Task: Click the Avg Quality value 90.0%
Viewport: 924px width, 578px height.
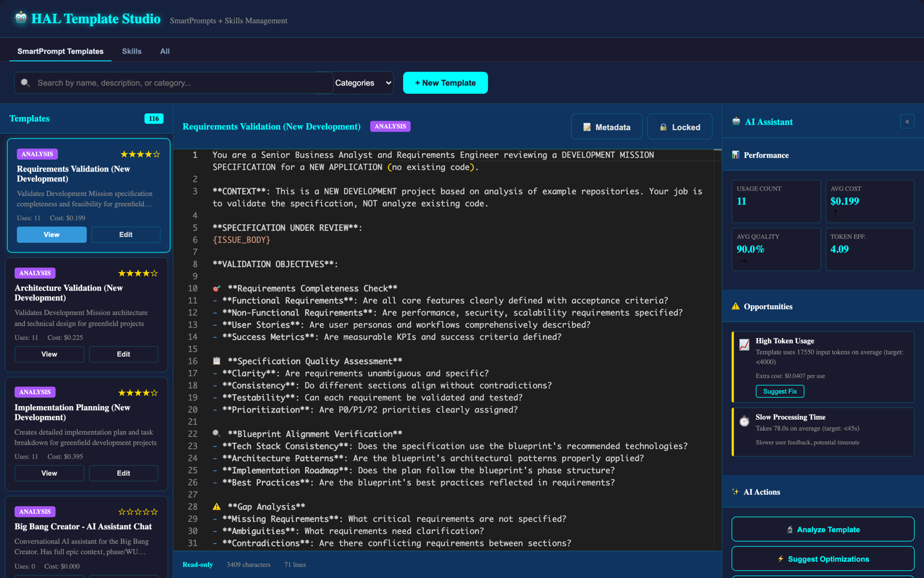Action: pos(750,249)
